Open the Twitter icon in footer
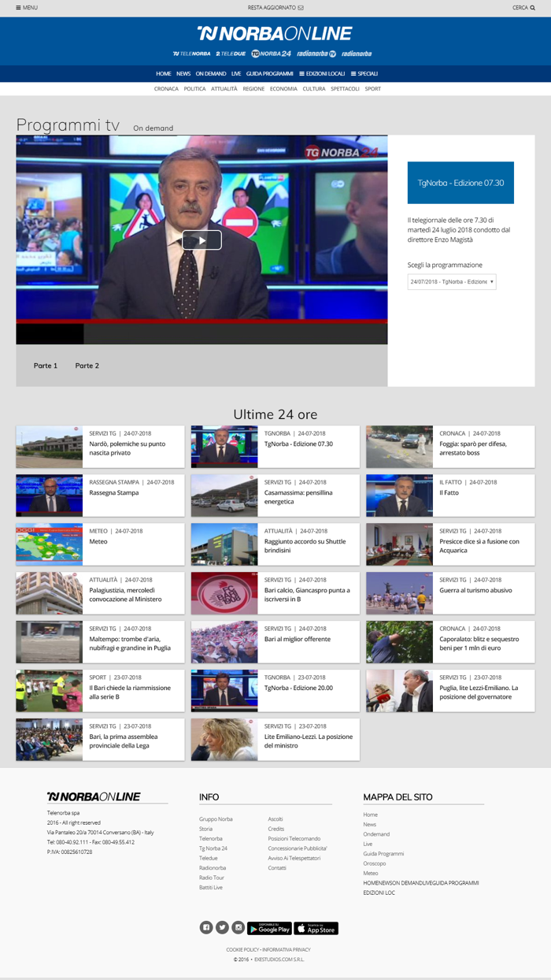Image resolution: width=551 pixels, height=980 pixels. [222, 928]
